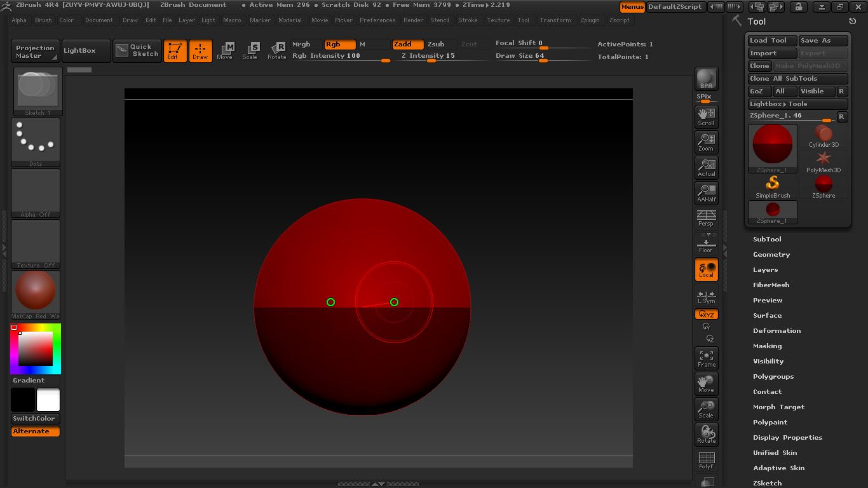Expand the Geometry subpalette
This screenshot has height=488, width=868.
(x=771, y=254)
